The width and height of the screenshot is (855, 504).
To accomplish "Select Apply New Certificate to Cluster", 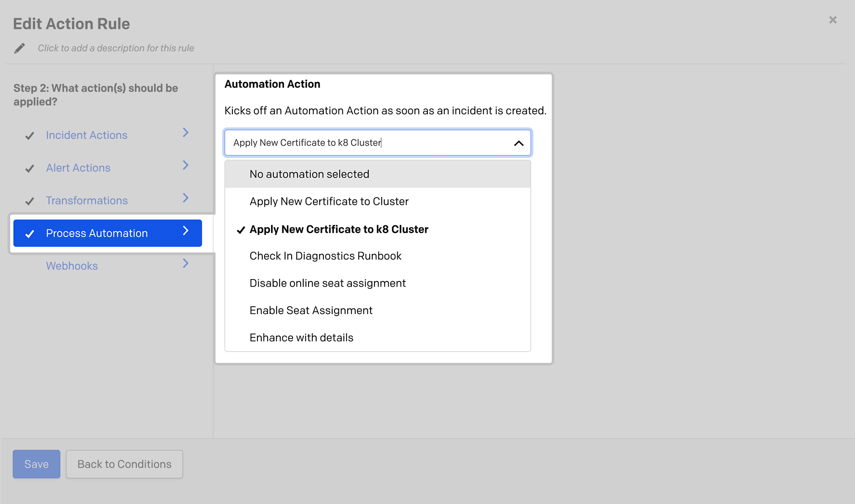I will coord(329,201).
